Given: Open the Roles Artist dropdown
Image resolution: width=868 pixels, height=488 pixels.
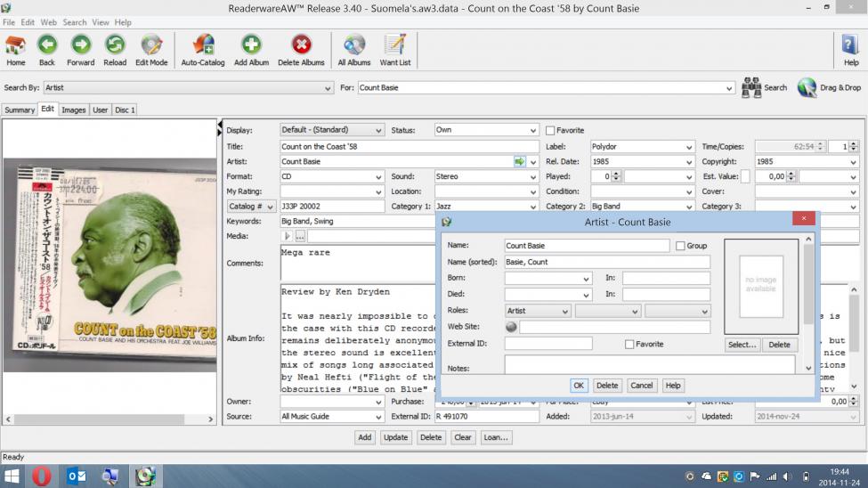Looking at the screenshot, I should point(564,312).
